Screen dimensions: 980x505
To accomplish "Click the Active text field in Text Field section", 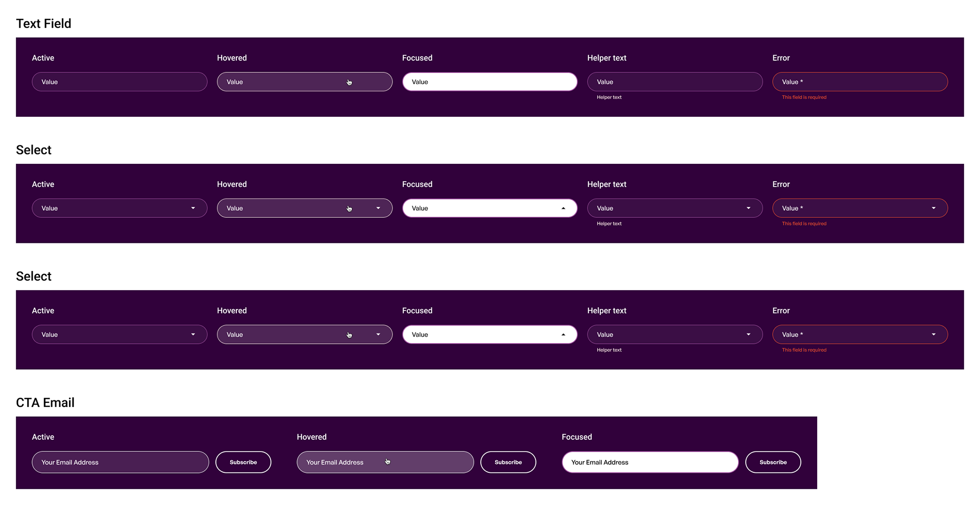I will coord(119,82).
